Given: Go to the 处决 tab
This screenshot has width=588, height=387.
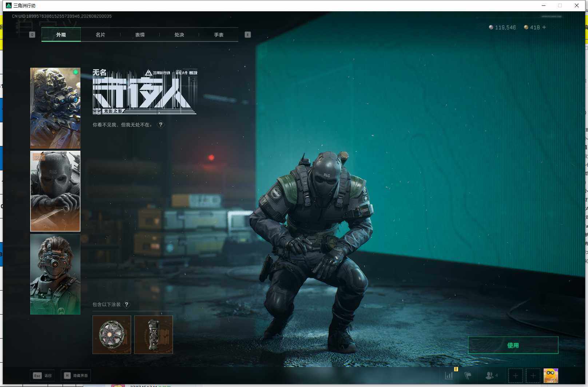Looking at the screenshot, I should coord(179,35).
